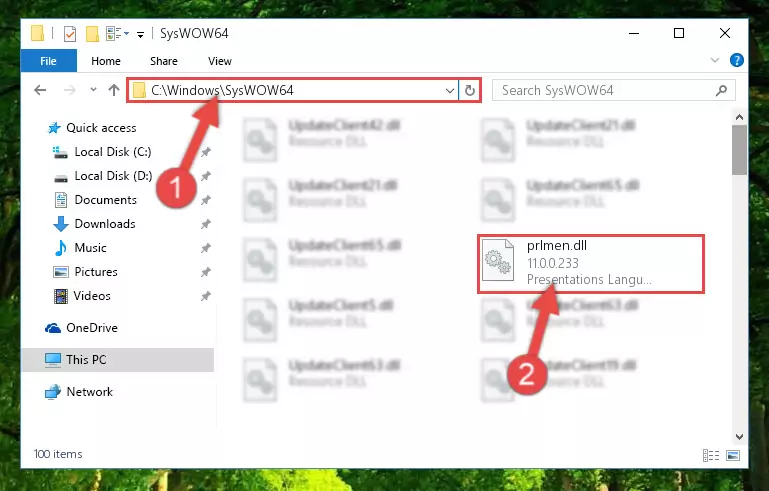769x491 pixels.
Task: Click the folder icon in address bar
Action: (139, 90)
